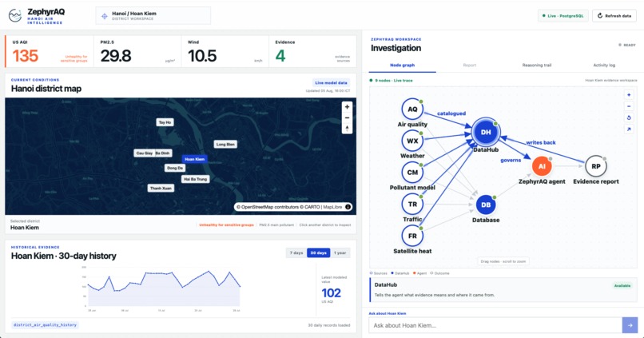This screenshot has height=338, width=644.
Task: Click the district_air_quality_history table tag
Action: click(x=45, y=325)
